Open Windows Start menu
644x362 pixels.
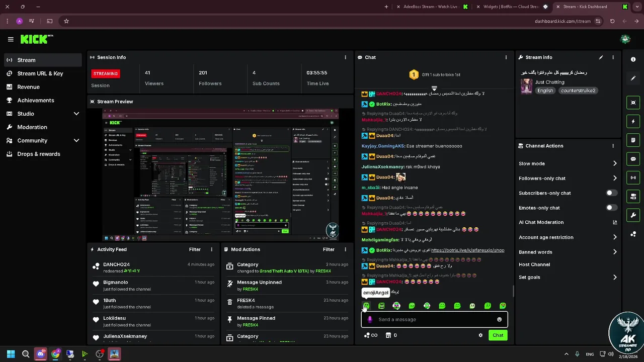11,354
